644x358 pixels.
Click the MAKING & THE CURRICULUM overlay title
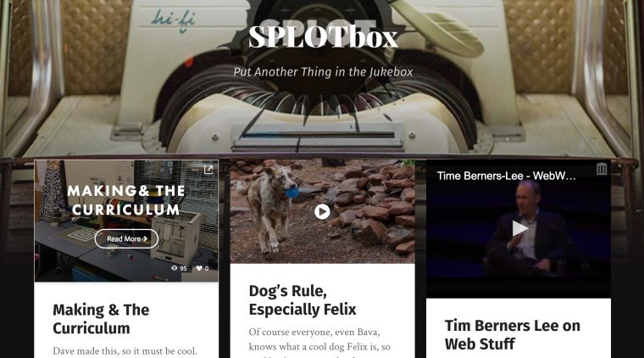pos(126,200)
